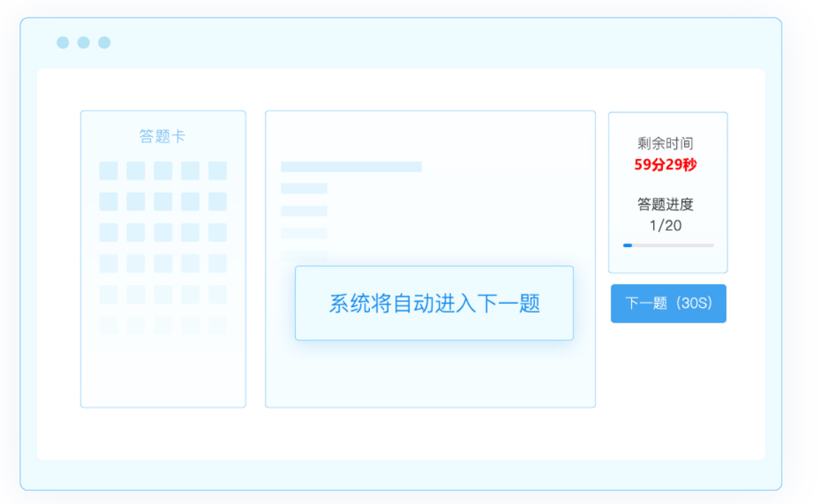Click the 下一题 (30S) button
838x504 pixels.
[668, 304]
